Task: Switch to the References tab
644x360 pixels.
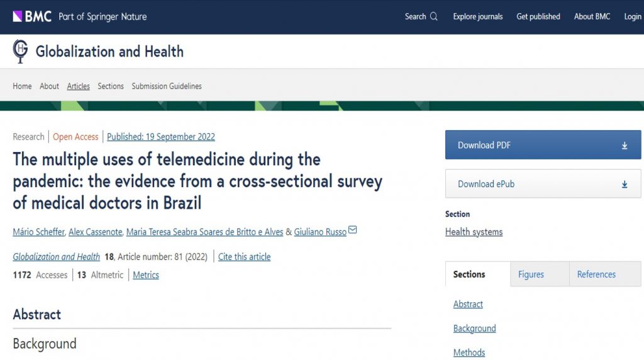Action: 596,275
